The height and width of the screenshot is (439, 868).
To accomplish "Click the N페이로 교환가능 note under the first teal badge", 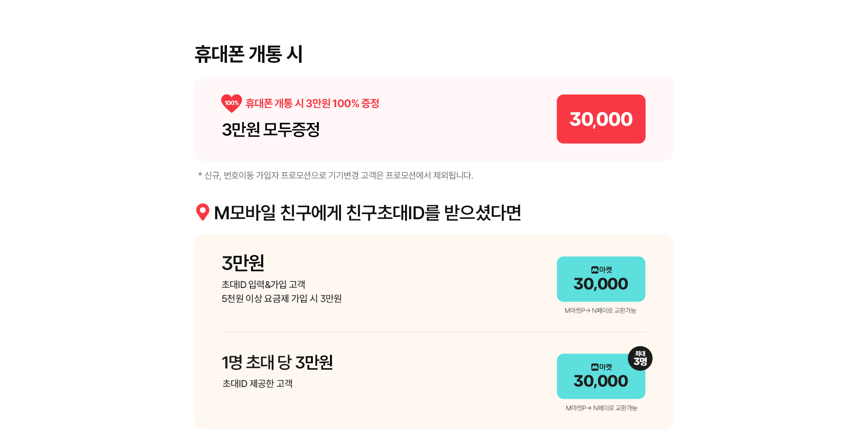I will (x=600, y=311).
